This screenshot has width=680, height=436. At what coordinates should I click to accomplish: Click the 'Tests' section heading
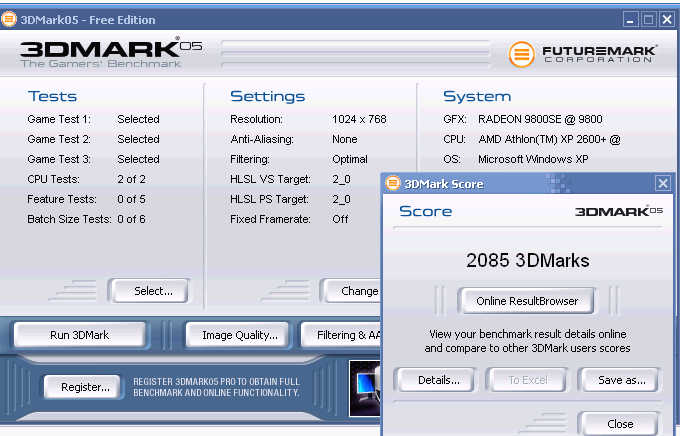[x=52, y=96]
